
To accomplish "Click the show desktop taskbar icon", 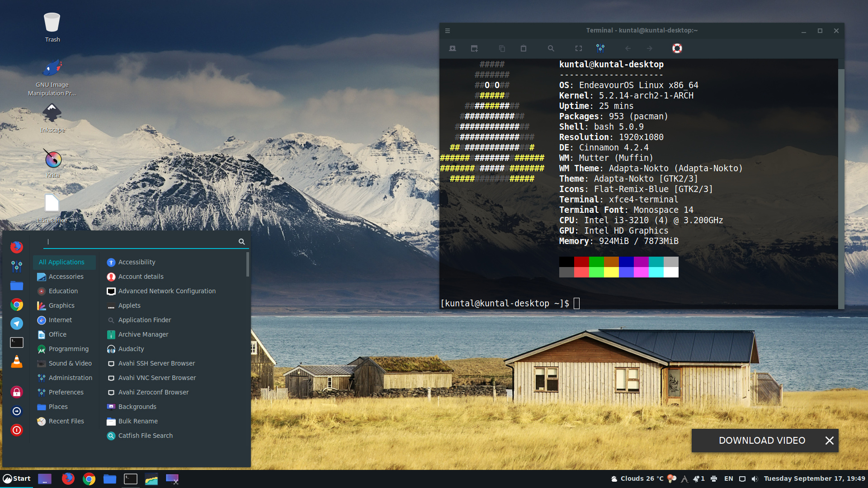I will coord(45,479).
